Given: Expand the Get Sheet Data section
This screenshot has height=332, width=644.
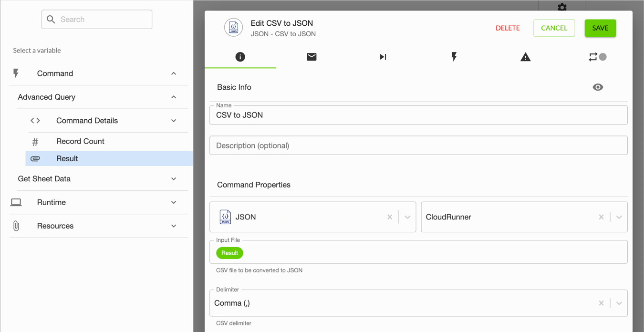Looking at the screenshot, I should [x=174, y=179].
